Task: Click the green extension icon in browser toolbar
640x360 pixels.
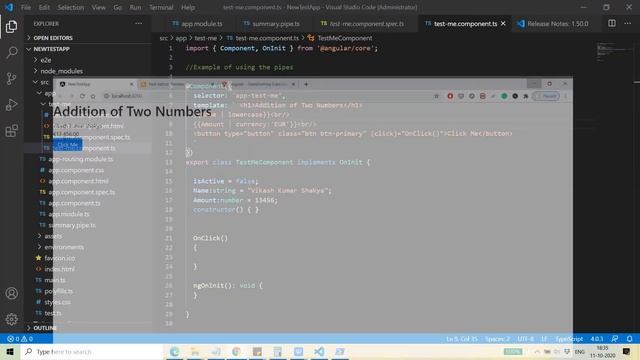Action: click(x=504, y=96)
